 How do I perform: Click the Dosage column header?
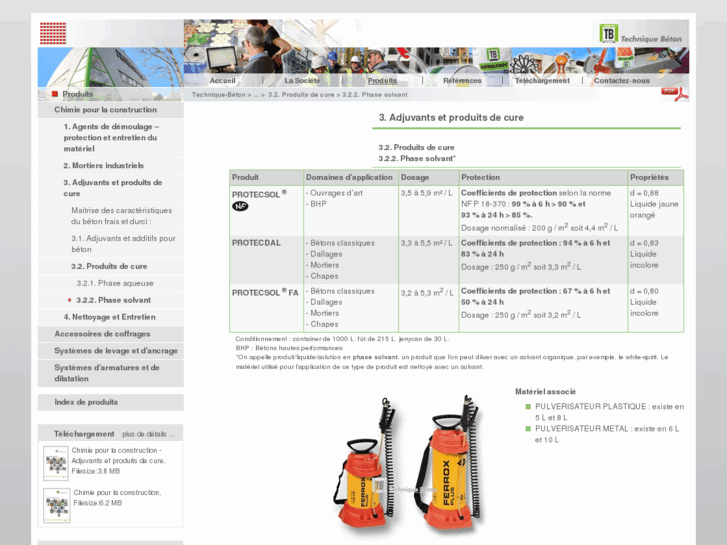pos(428,177)
